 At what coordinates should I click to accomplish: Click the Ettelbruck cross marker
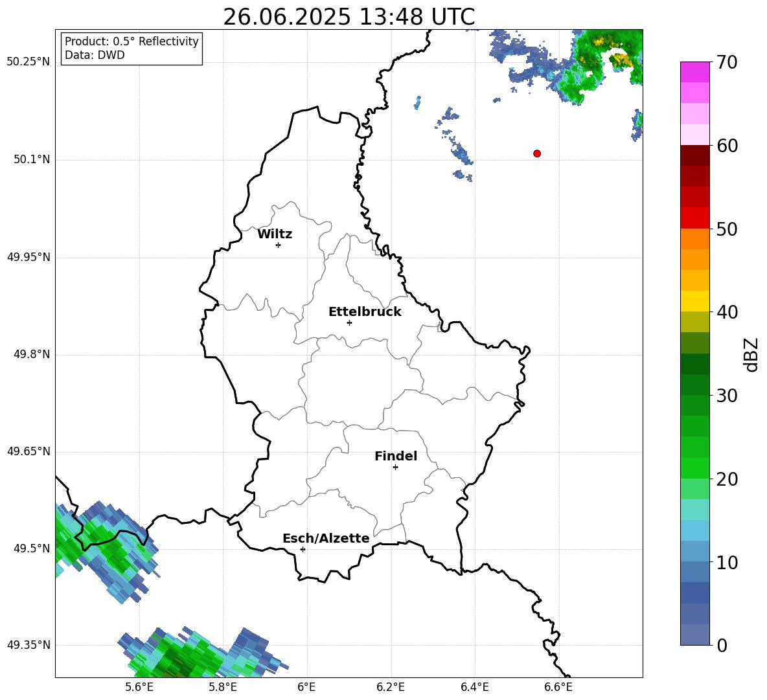(x=349, y=322)
